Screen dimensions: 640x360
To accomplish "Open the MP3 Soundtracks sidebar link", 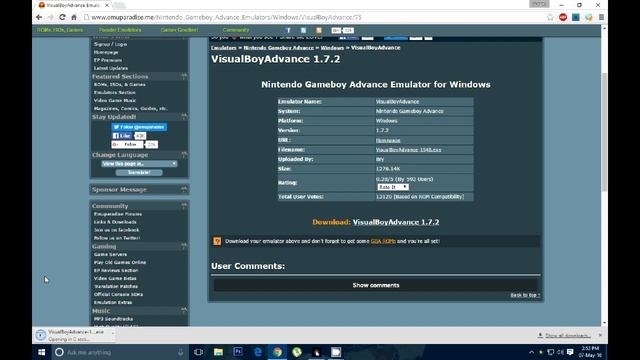I will 113,319.
